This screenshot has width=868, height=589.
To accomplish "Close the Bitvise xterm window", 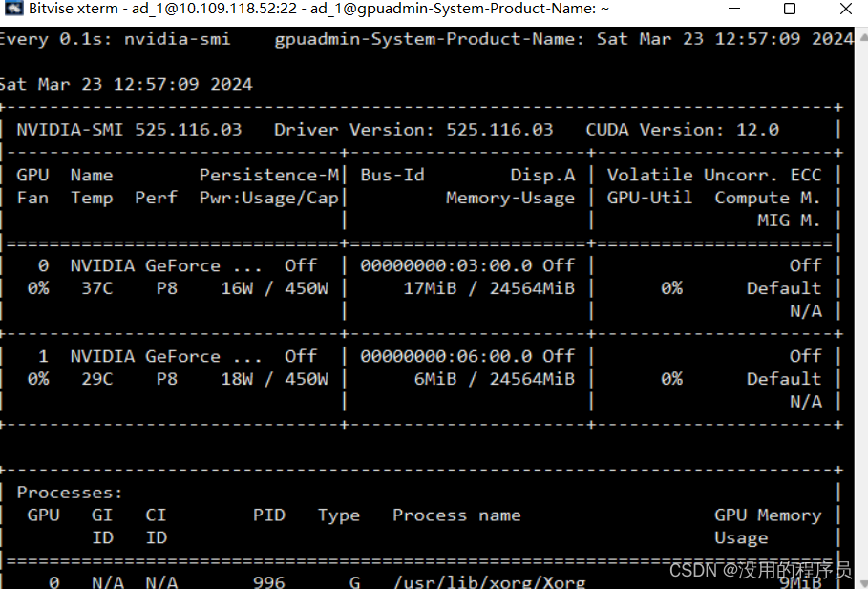I will click(845, 9).
